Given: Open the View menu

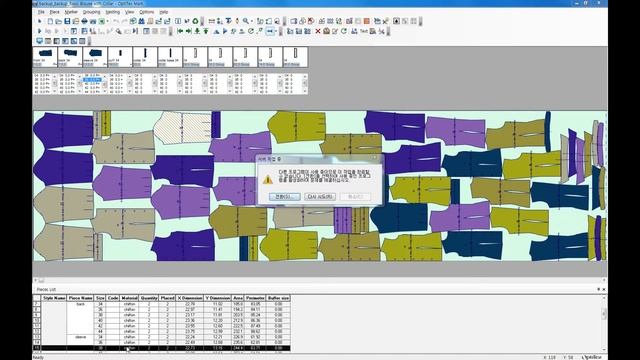Looking at the screenshot, I should 129,12.
